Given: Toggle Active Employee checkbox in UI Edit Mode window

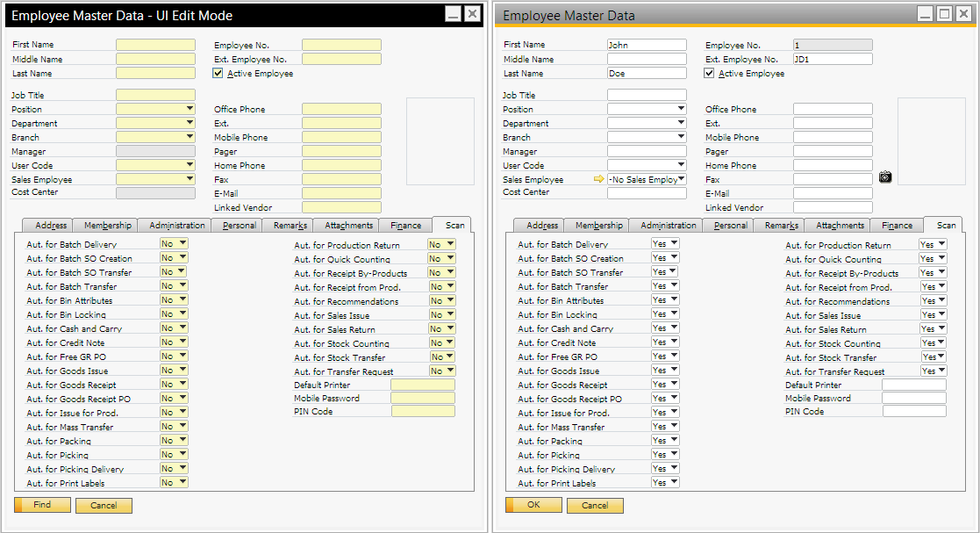Looking at the screenshot, I should click(x=218, y=74).
